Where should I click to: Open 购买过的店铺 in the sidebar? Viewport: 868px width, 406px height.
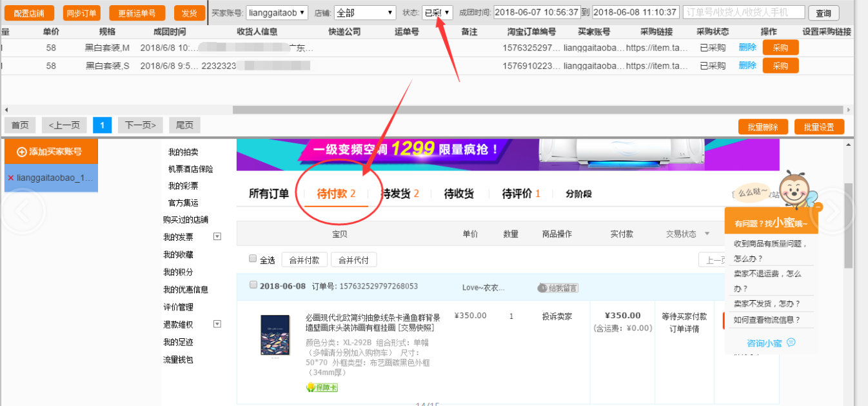click(x=186, y=219)
